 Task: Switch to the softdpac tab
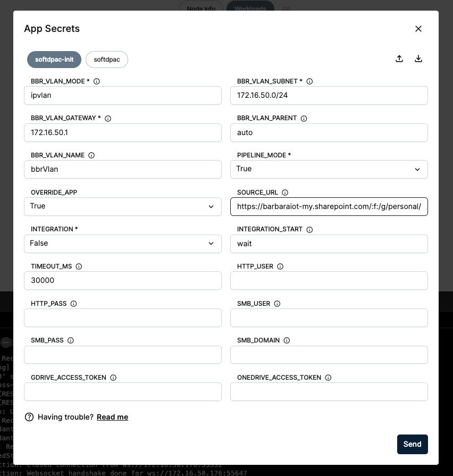107,60
